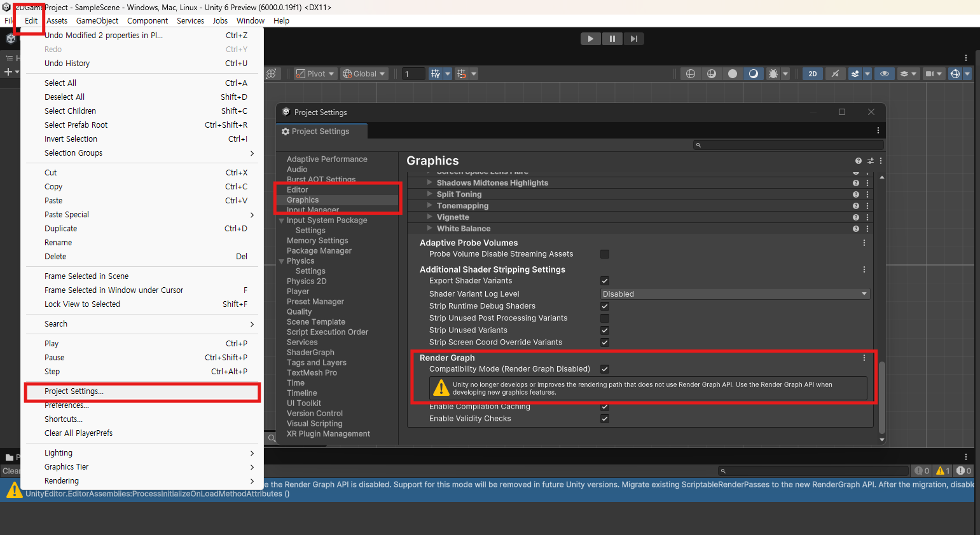
Task: Open the Global orientation dropdown
Action: [x=364, y=74]
